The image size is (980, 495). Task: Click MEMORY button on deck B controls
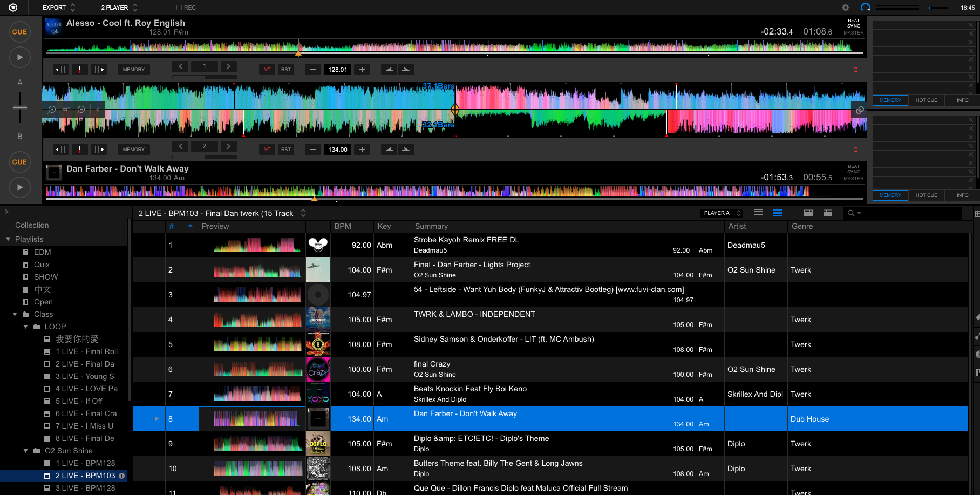pyautogui.click(x=133, y=150)
